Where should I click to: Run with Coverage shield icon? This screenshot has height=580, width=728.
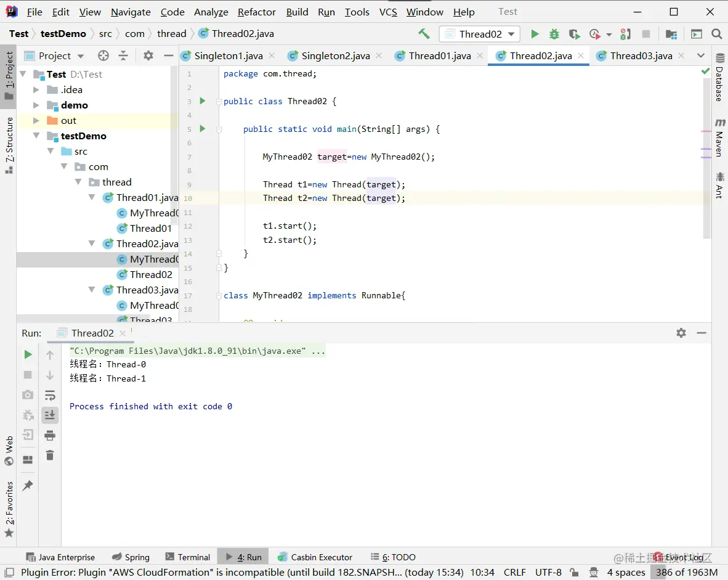click(x=574, y=34)
